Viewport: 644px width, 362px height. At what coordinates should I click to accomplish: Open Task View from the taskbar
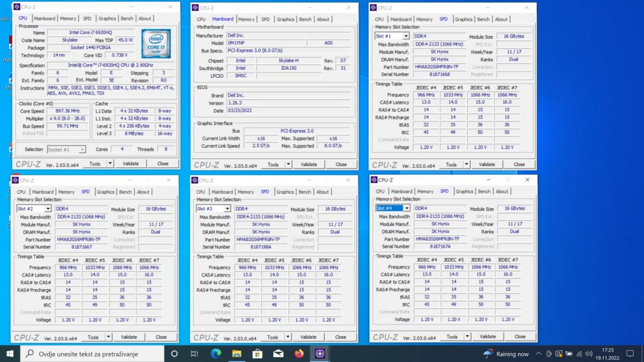(194, 354)
